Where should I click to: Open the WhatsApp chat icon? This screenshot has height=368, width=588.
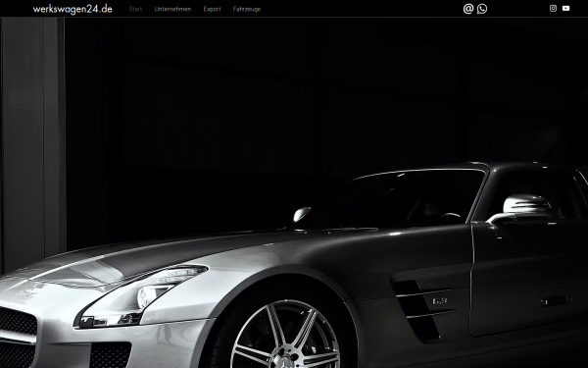tap(482, 9)
